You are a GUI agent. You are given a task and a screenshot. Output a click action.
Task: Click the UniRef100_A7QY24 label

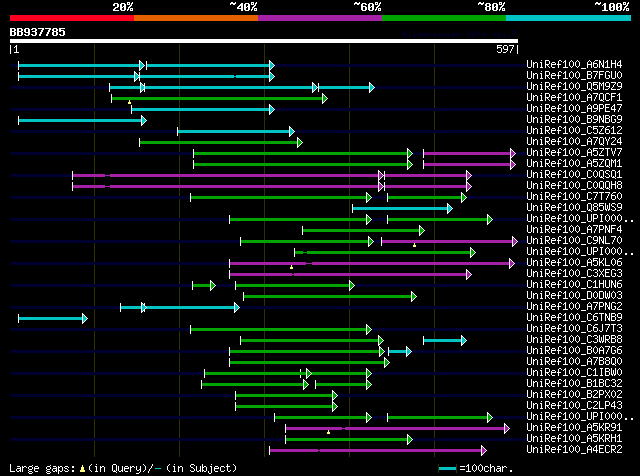[574, 142]
